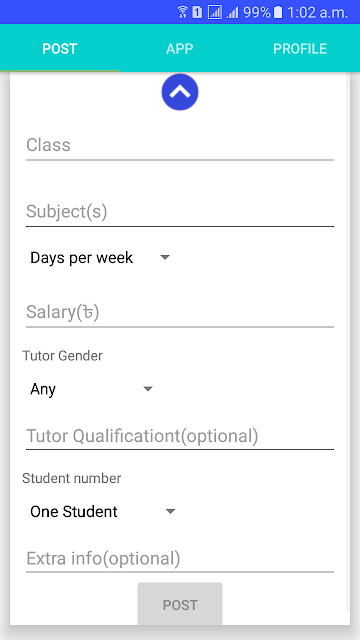The width and height of the screenshot is (360, 640).
Task: Switch to the PROFILE tab
Action: (x=300, y=49)
